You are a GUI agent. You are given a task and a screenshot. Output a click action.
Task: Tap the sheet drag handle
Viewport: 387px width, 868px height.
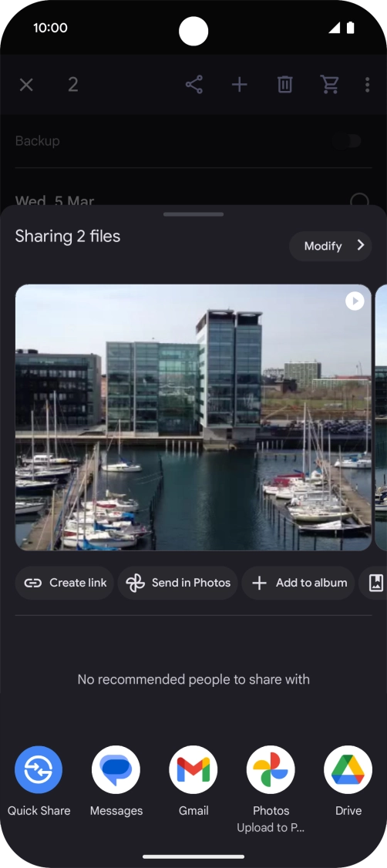pos(193,214)
